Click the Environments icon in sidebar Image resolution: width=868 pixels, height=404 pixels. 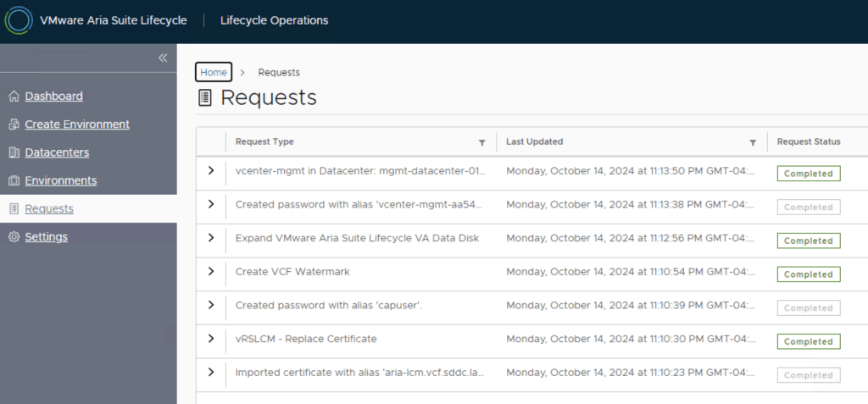point(14,180)
